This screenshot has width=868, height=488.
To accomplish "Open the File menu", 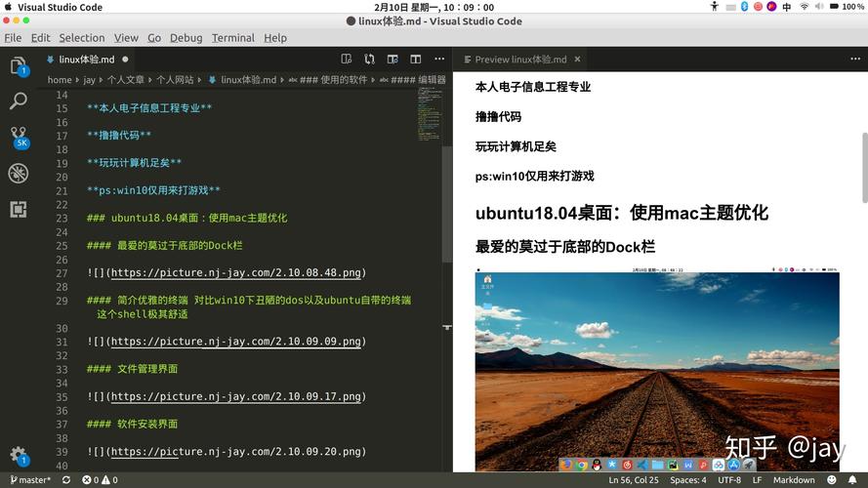I will click(x=13, y=38).
